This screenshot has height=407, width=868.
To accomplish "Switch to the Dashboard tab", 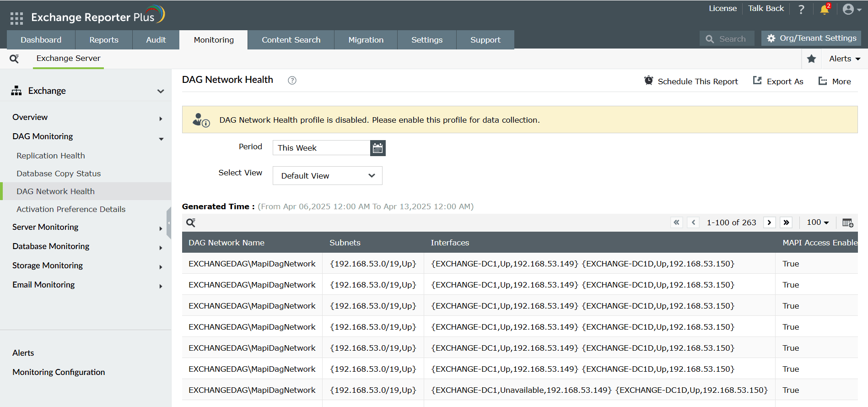I will coord(41,40).
